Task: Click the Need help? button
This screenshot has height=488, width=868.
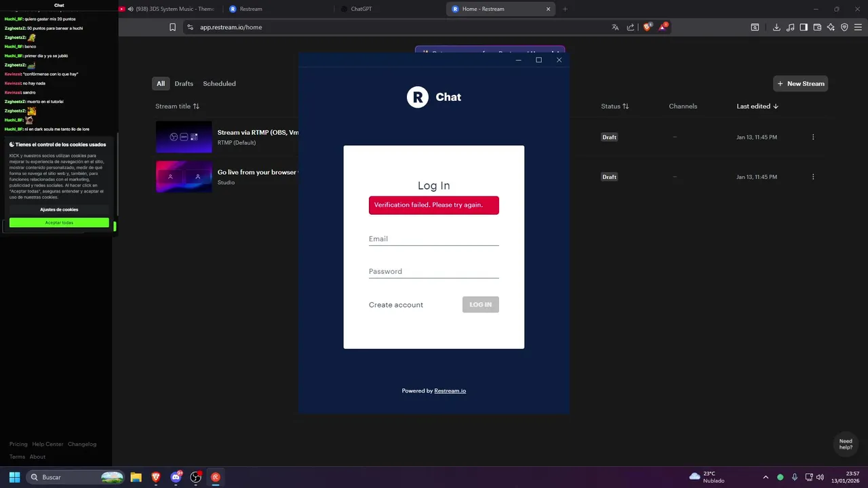Action: (846, 444)
